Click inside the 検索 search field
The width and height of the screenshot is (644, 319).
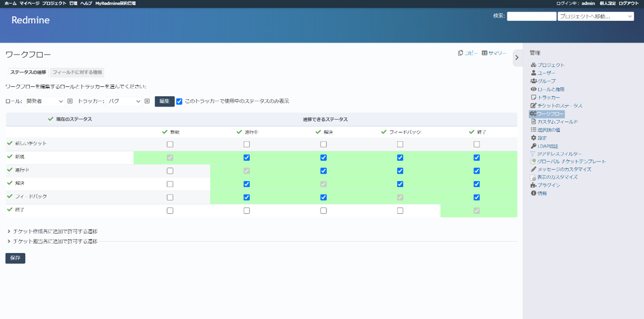(531, 15)
